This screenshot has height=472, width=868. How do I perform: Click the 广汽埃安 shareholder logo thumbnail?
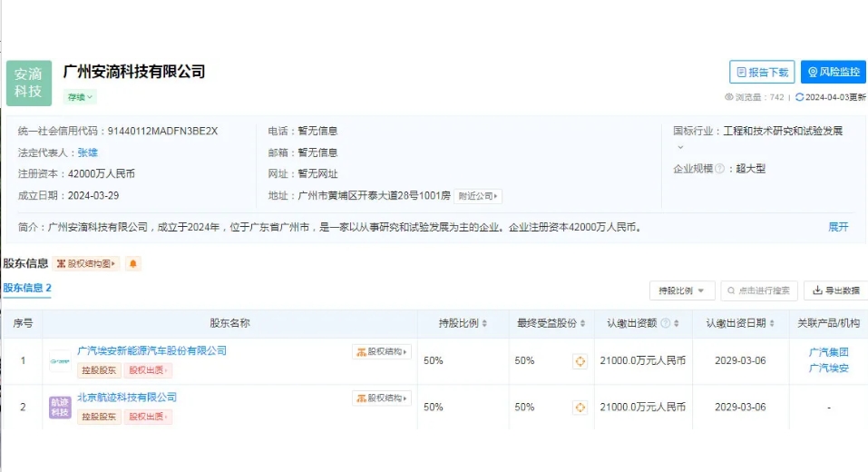(x=60, y=361)
